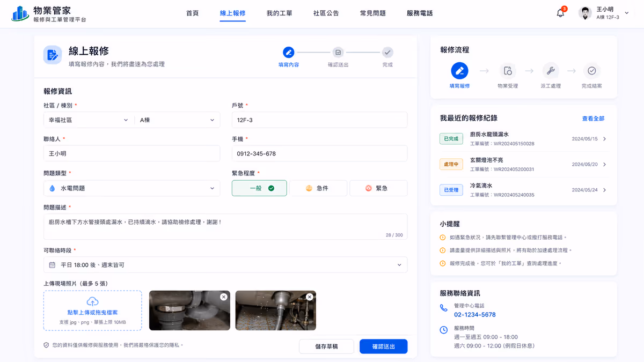Click the 查看全部 link

pyautogui.click(x=593, y=119)
